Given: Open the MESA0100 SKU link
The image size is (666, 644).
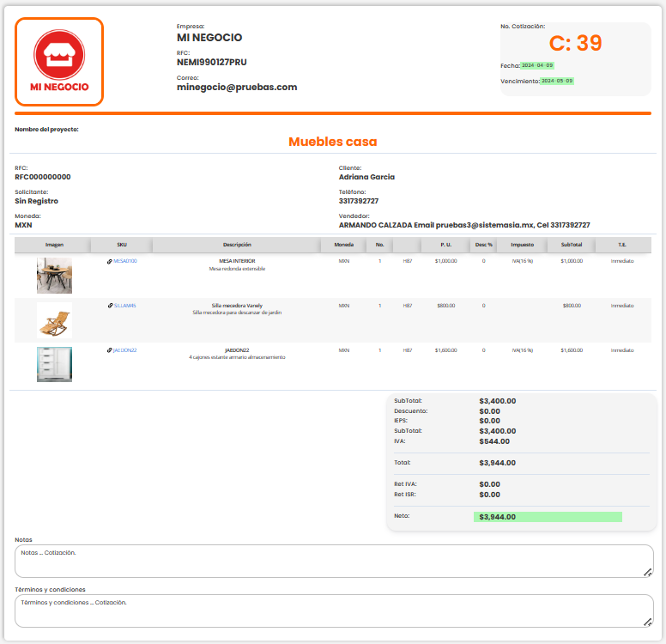Looking at the screenshot, I should coord(125,261).
